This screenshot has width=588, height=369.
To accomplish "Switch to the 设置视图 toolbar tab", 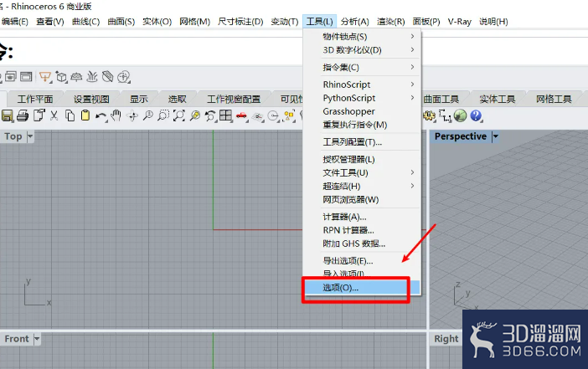I will pos(91,100).
